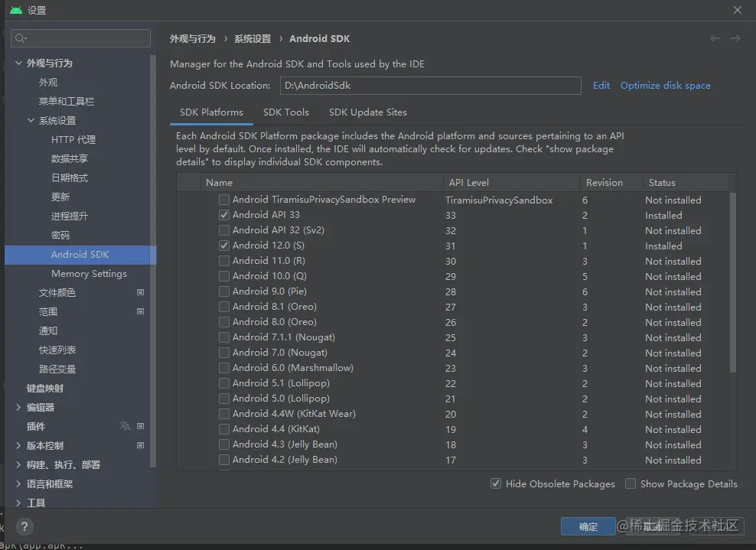This screenshot has height=550, width=756.
Task: Switch to the SDK Tools tab
Action: click(x=286, y=112)
